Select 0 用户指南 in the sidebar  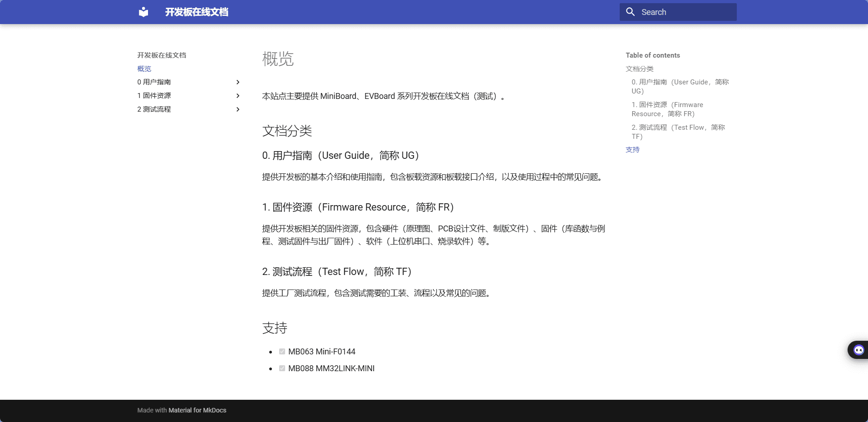point(154,82)
